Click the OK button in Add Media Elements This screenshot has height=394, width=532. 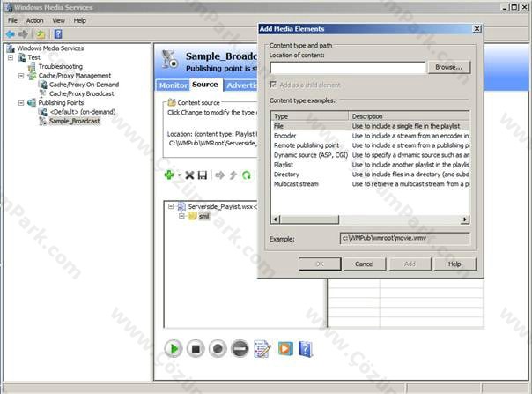point(320,264)
